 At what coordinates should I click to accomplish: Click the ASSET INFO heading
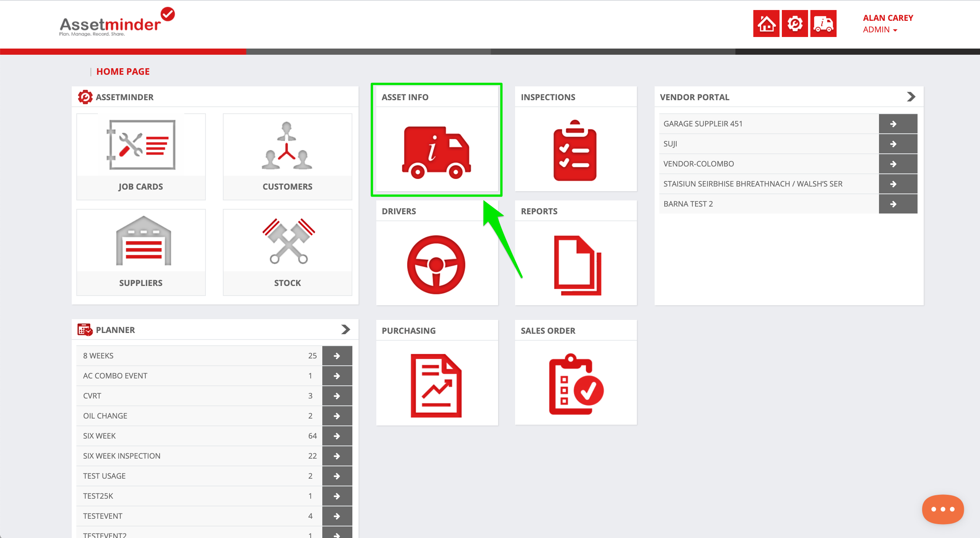(x=405, y=97)
